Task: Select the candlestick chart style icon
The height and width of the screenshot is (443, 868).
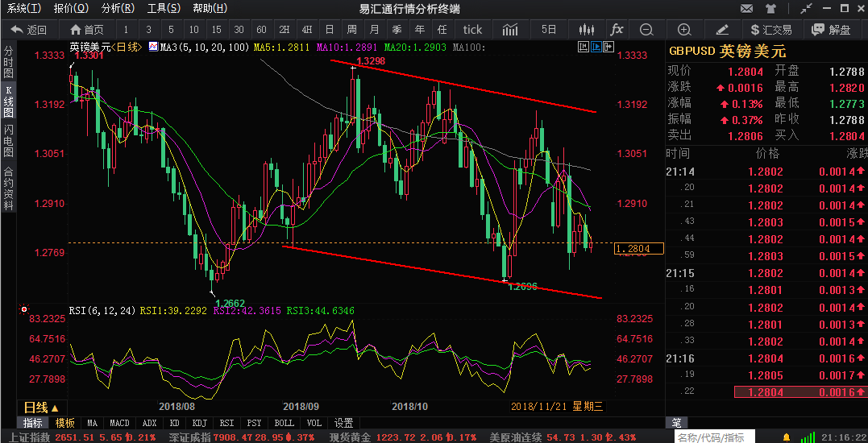Action: coord(588,30)
